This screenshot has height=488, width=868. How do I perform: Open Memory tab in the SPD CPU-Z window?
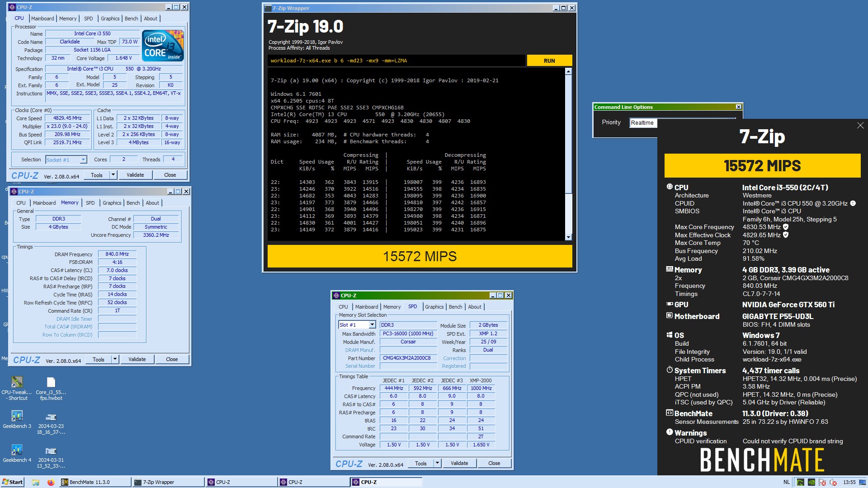click(392, 307)
